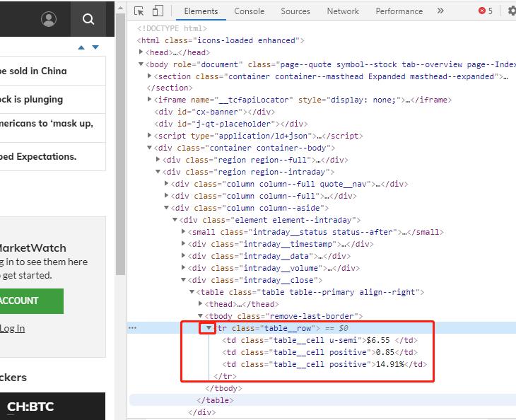Collapse the tr table__row node
Viewport: 516px width, 420px height.
tap(208, 328)
